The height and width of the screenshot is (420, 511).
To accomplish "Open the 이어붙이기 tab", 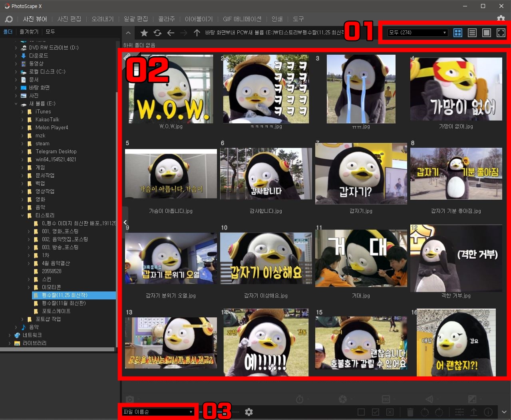I will tap(199, 19).
